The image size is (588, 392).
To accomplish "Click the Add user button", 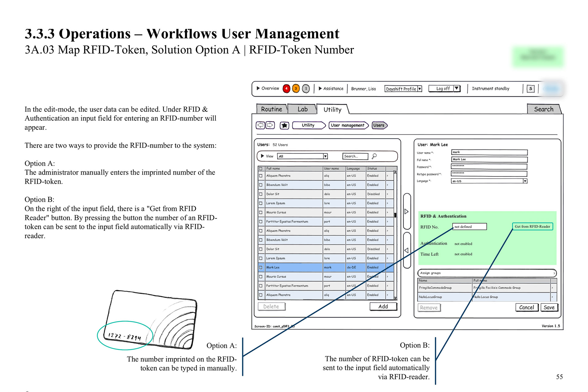I will coord(383,307).
